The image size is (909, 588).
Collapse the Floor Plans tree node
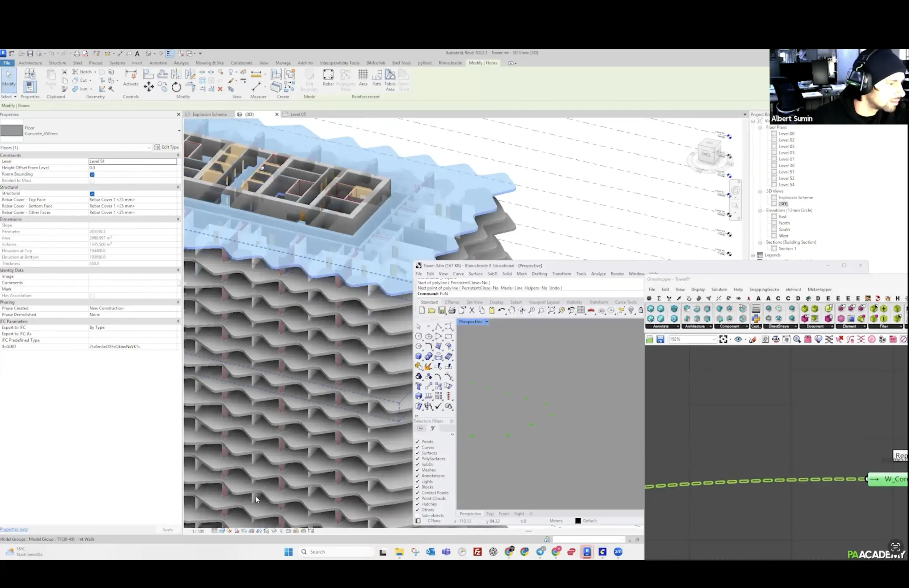(760, 127)
